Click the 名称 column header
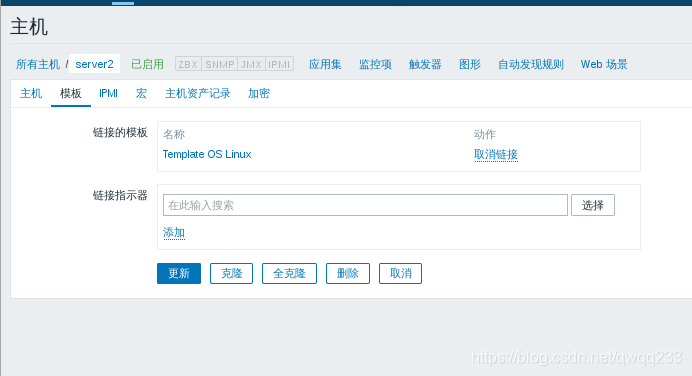The height and width of the screenshot is (376, 692). pyautogui.click(x=174, y=134)
